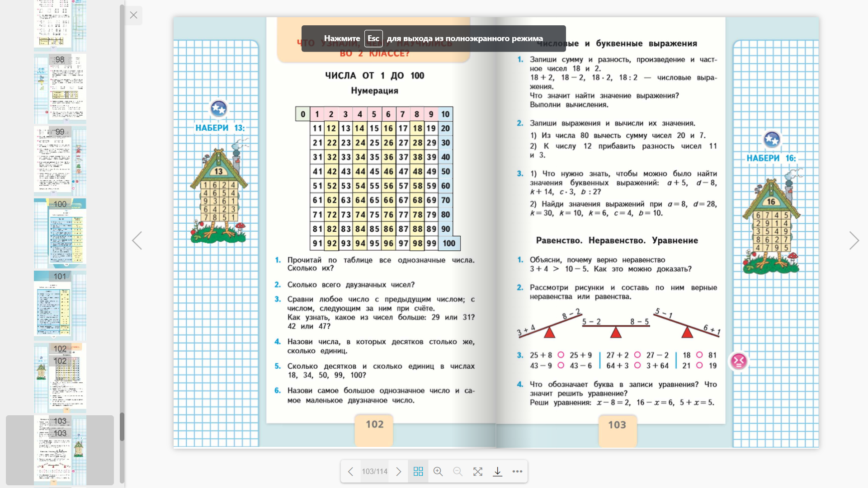
Task: Click page number field 103/114
Action: 374,471
